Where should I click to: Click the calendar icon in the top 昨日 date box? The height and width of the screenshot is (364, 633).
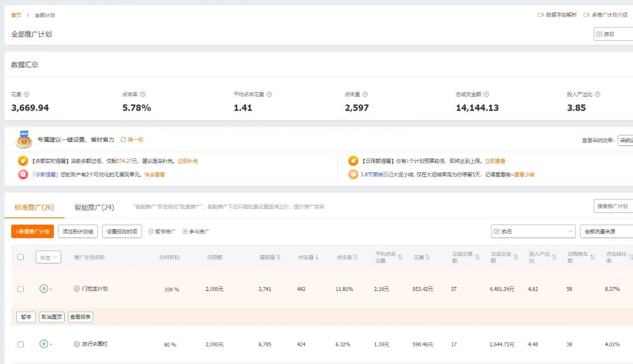coord(599,34)
